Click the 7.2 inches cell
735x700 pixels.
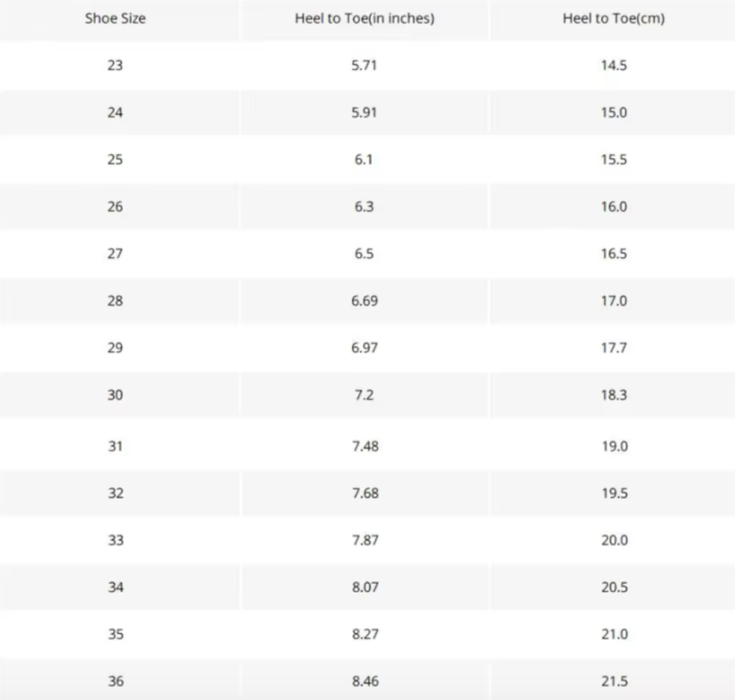[x=364, y=395]
